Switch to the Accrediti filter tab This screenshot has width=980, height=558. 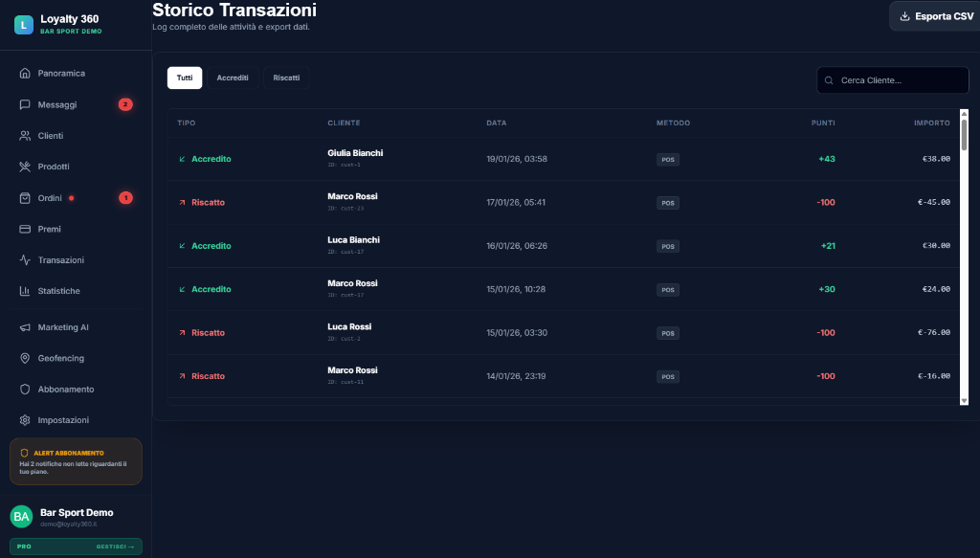tap(233, 78)
